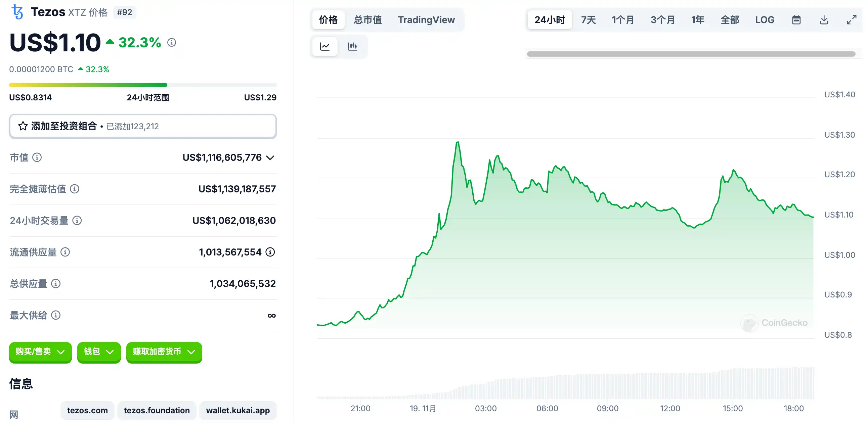Select the 7天 time range

[588, 20]
